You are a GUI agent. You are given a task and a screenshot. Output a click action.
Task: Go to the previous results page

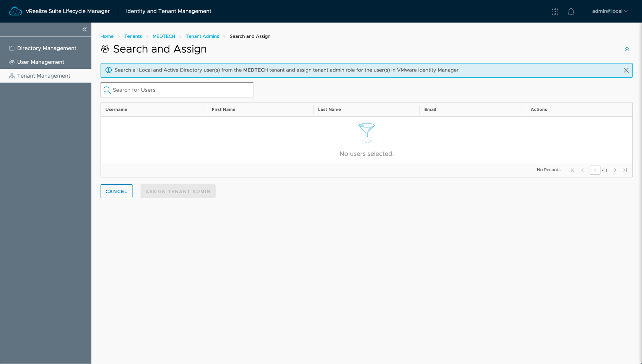tap(582, 170)
